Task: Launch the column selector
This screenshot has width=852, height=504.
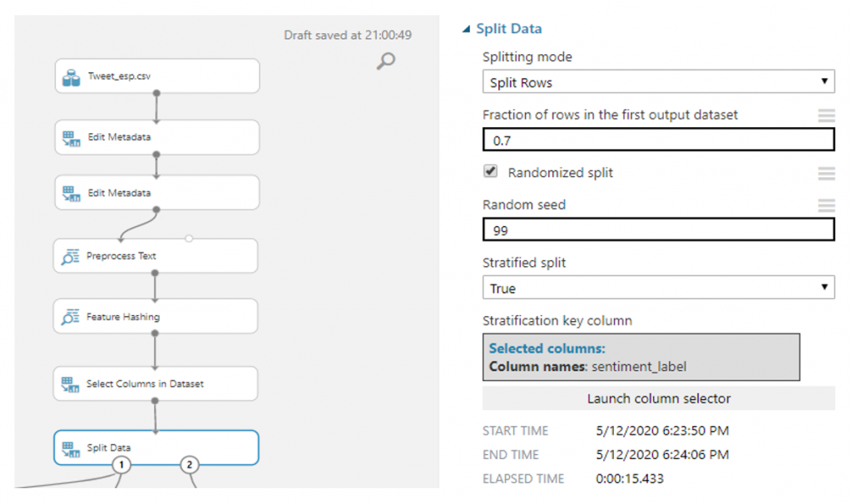Action: tap(658, 398)
